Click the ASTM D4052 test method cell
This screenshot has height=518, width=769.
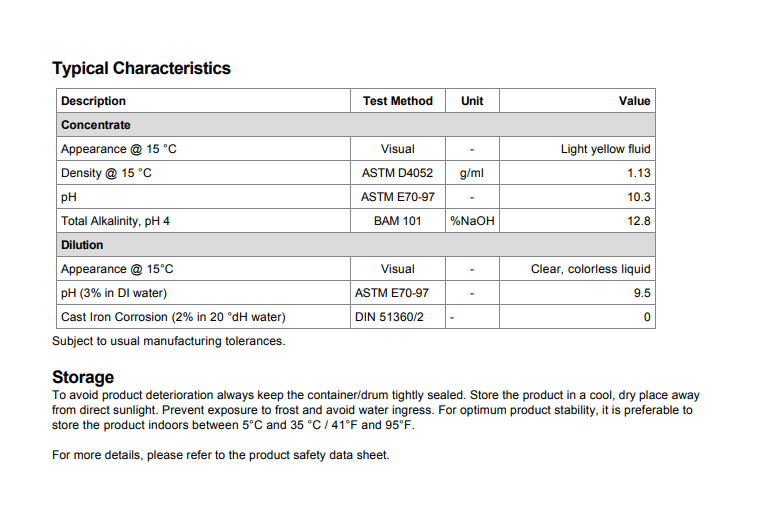[x=397, y=173]
